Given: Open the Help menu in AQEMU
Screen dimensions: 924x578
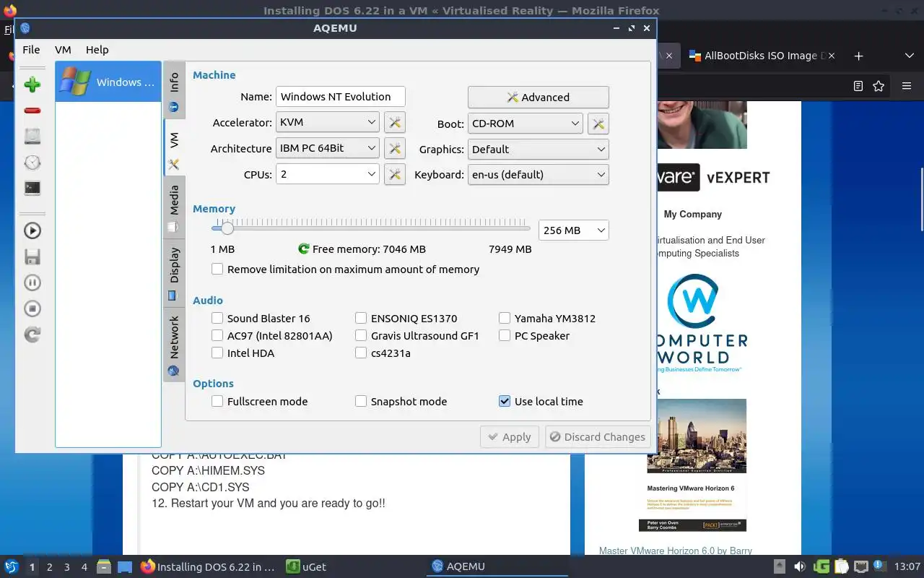Looking at the screenshot, I should pos(97,50).
